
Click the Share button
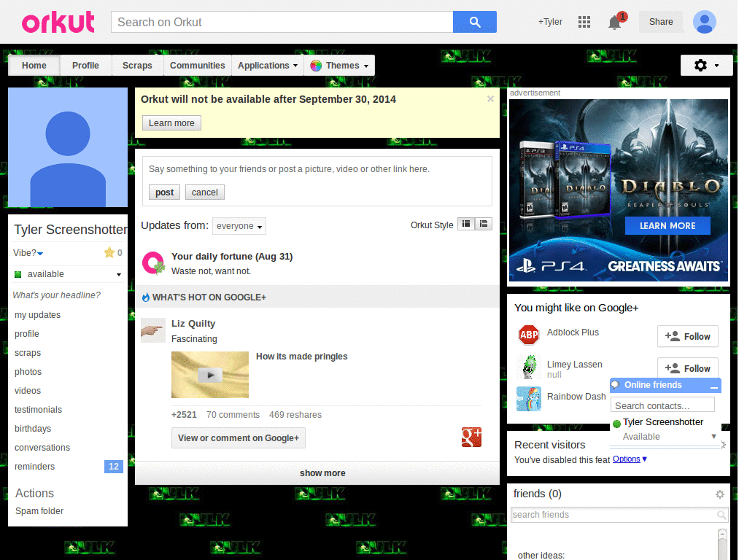pos(661,22)
